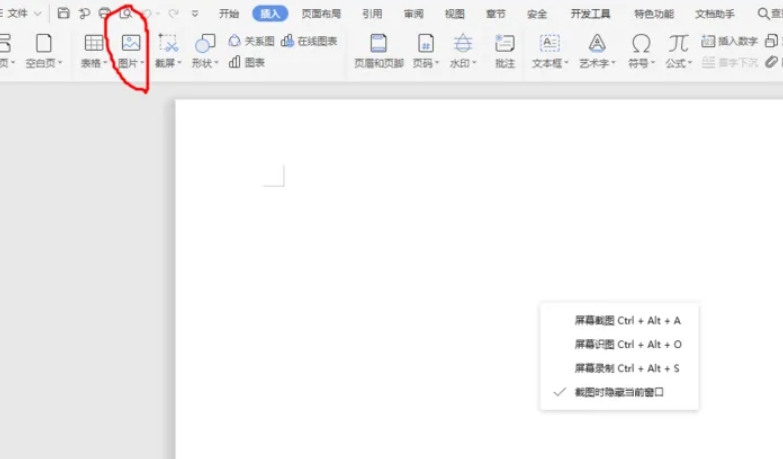The width and height of the screenshot is (783, 459).
Task: Select the 截屏 screenshot tool icon
Action: click(168, 44)
